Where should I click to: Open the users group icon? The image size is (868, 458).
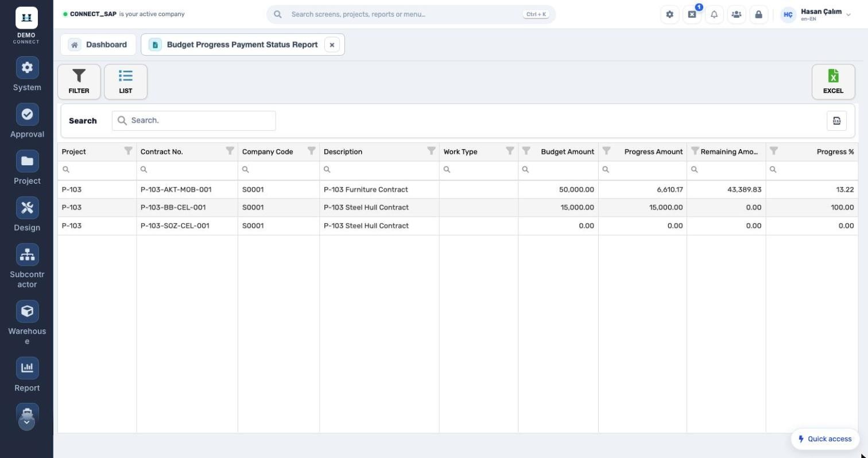coord(737,14)
